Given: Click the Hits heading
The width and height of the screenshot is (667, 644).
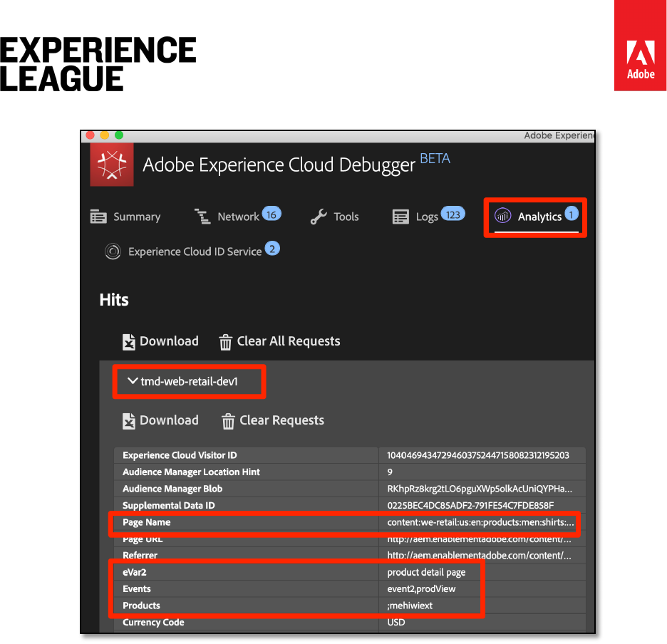Looking at the screenshot, I should 114,299.
